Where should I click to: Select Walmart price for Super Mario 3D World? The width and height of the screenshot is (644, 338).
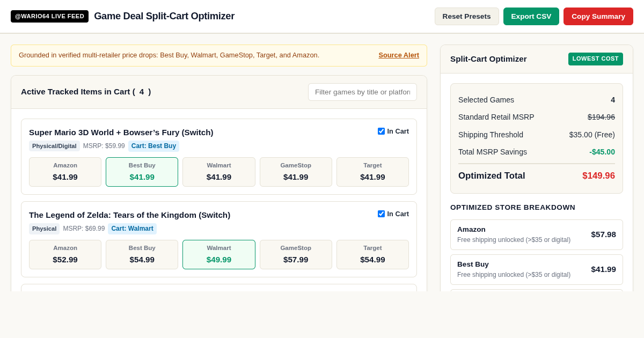click(x=219, y=172)
